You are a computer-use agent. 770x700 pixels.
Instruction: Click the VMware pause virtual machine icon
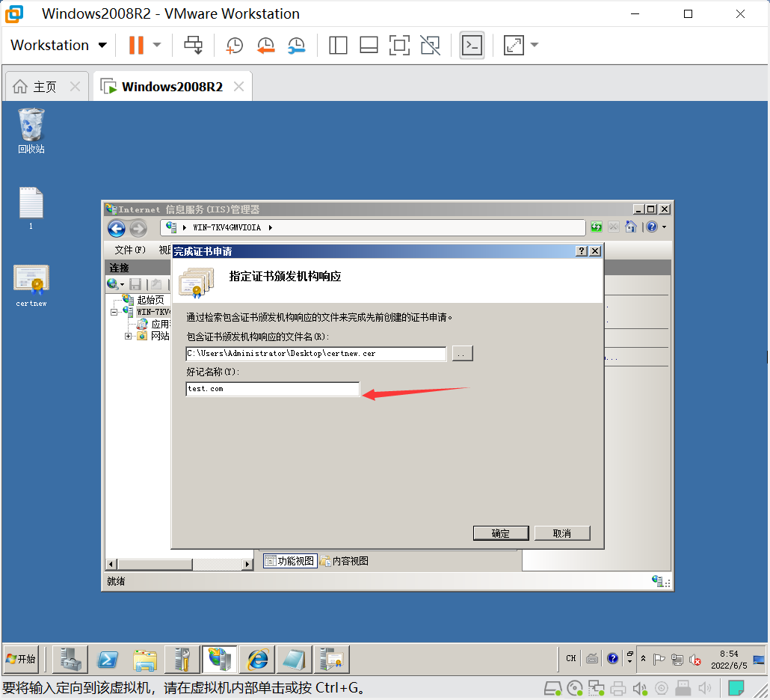(137, 45)
